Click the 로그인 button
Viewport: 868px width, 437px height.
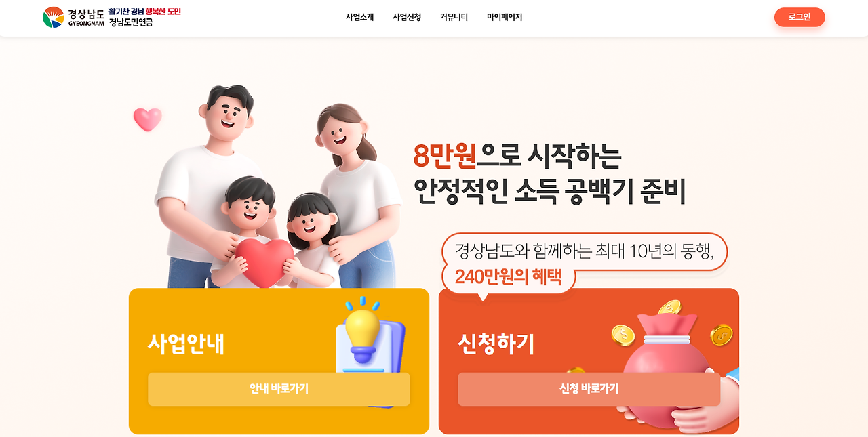(x=800, y=17)
